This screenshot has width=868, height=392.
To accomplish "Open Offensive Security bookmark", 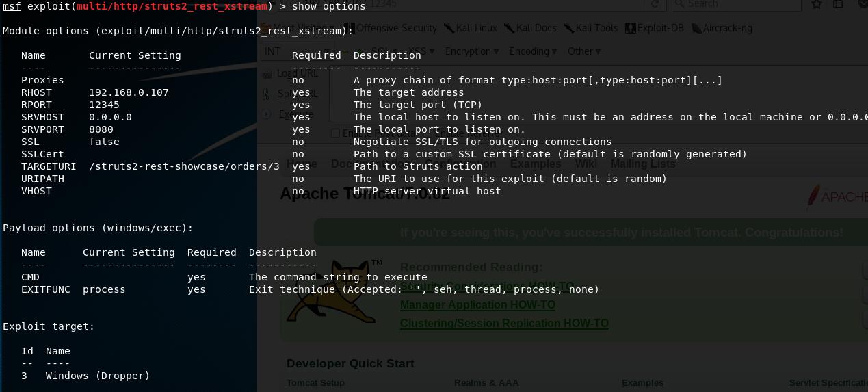I will [x=391, y=28].
